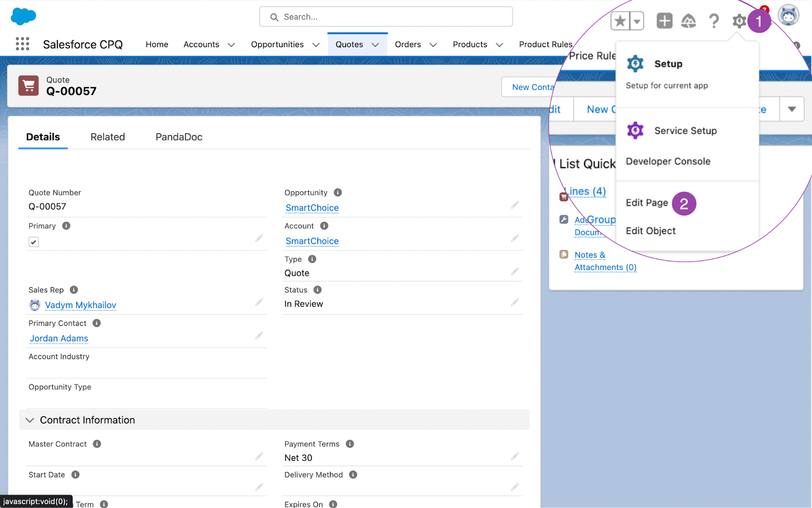Toggle the Primary checkbox
812x508 pixels.
pos(33,242)
